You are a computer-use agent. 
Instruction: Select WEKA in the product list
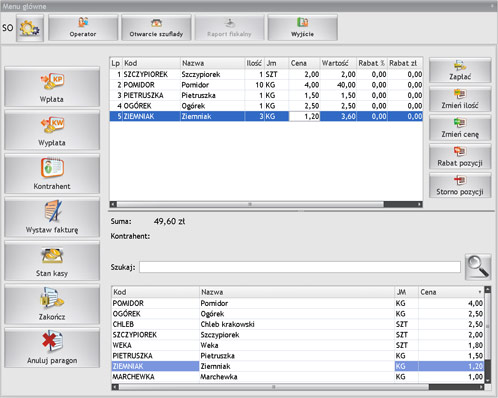point(298,345)
